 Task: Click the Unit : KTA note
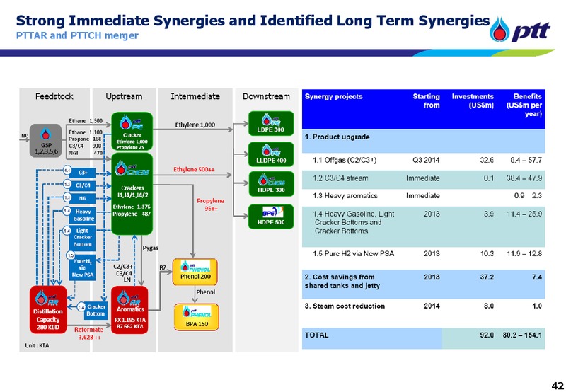[37, 345]
